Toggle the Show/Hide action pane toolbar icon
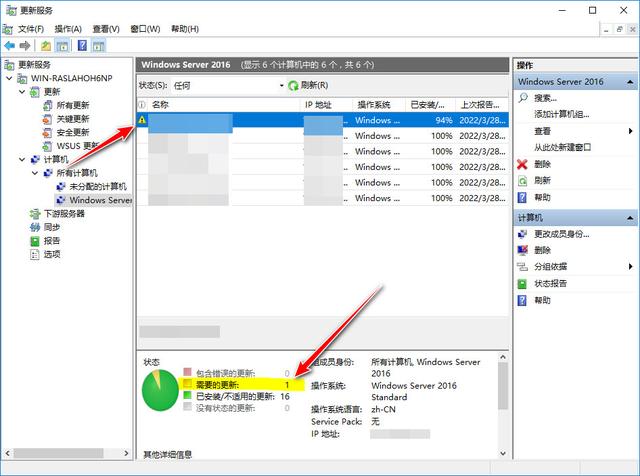The image size is (640, 476). pos(98,46)
